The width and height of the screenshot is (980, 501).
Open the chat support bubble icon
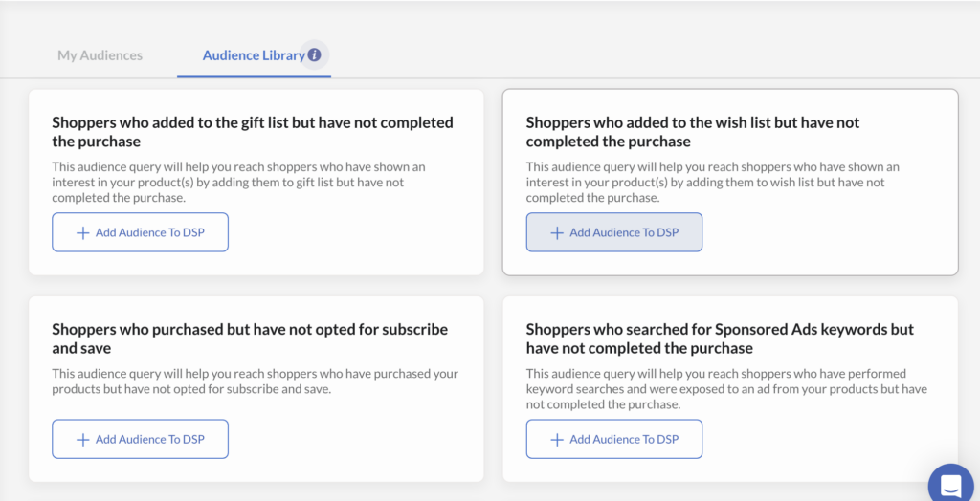(950, 484)
